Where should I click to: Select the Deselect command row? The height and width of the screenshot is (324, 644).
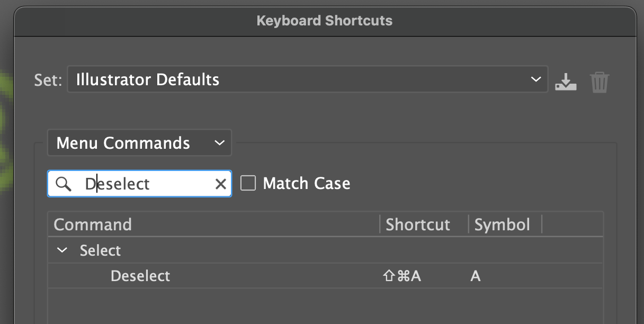pyautogui.click(x=140, y=276)
